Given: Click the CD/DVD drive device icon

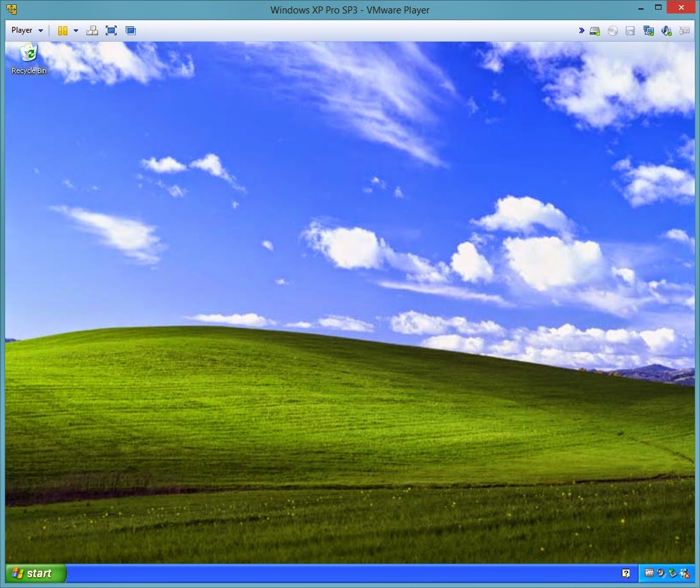Looking at the screenshot, I should [x=613, y=31].
